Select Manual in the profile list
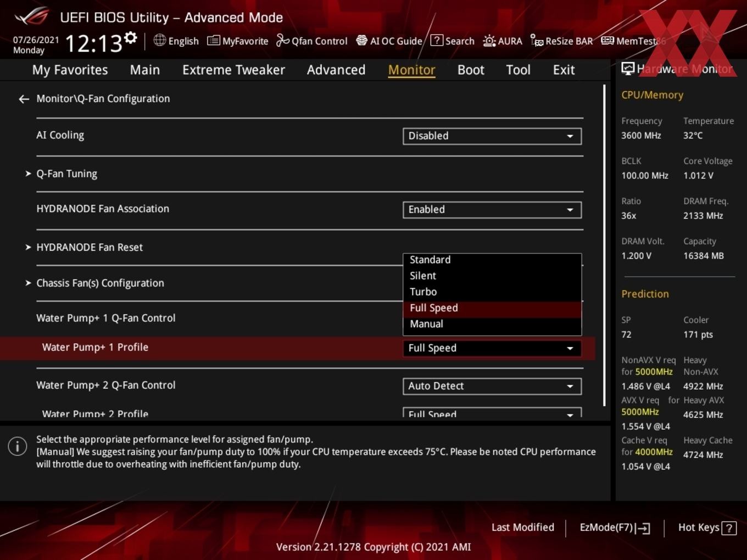The height and width of the screenshot is (560, 747). [492, 324]
